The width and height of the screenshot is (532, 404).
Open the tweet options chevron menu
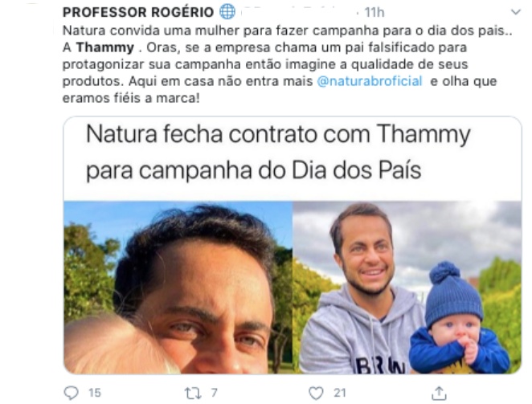click(x=515, y=12)
